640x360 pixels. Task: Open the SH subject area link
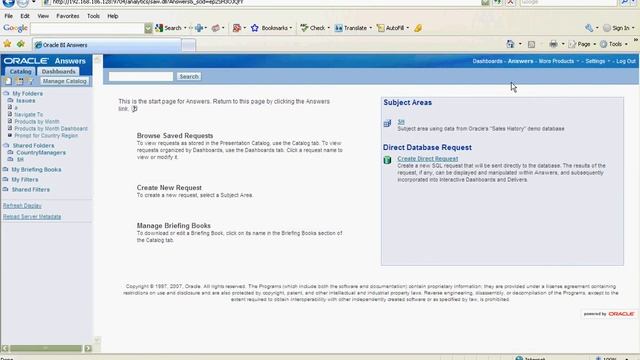[x=401, y=122]
